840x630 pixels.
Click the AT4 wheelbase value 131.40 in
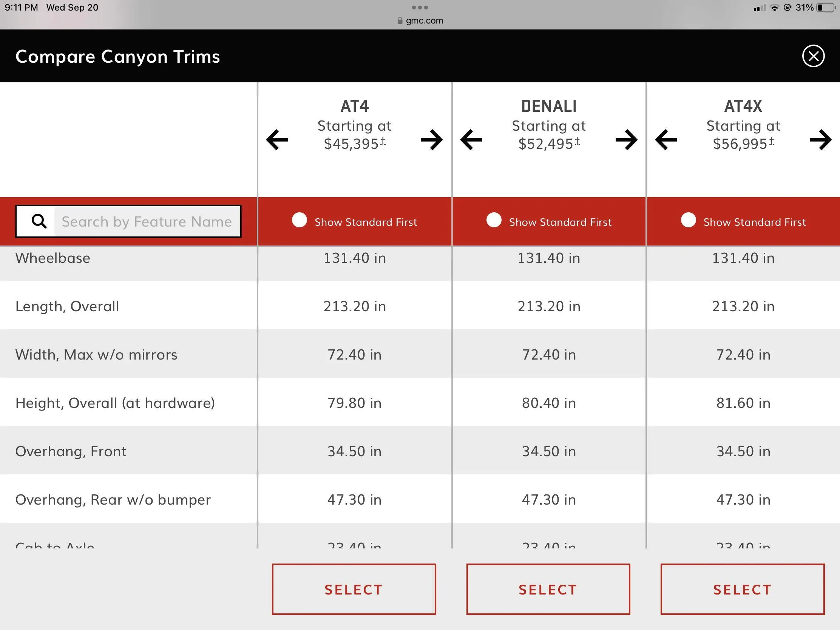(355, 258)
